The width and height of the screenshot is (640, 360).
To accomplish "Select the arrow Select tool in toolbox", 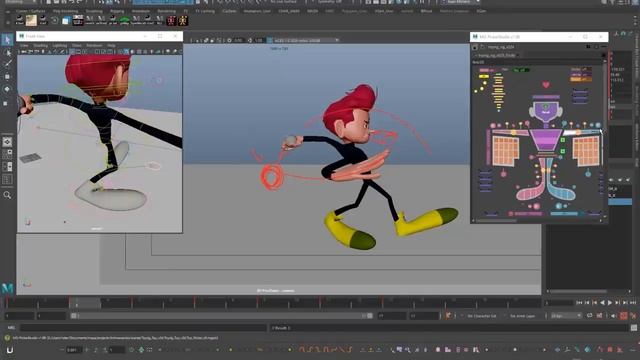I will pos(7,40).
